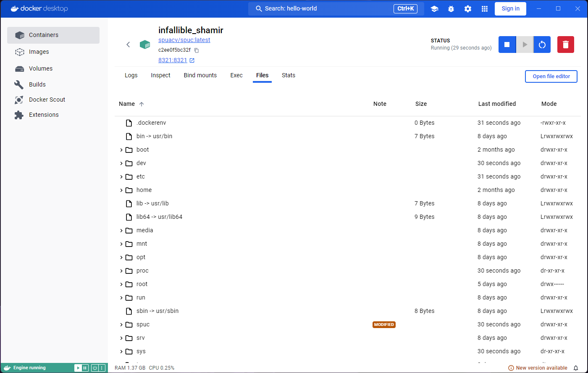Open Builds in the sidebar
The height and width of the screenshot is (373, 588).
click(x=53, y=84)
